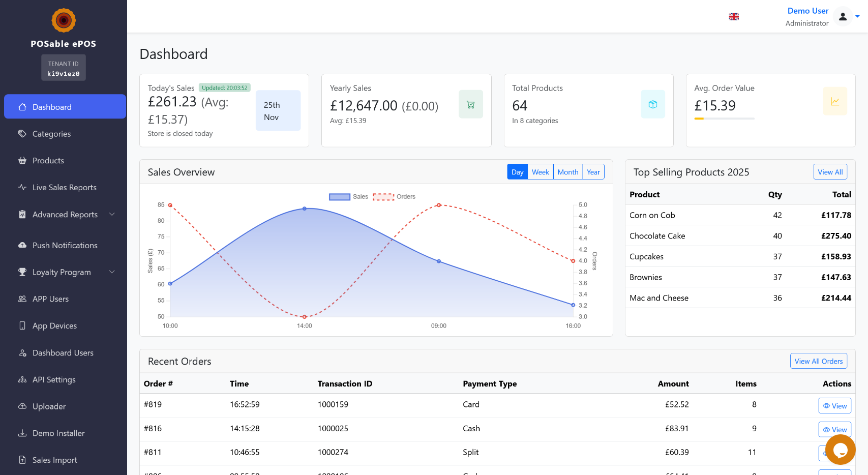The height and width of the screenshot is (475, 868).
Task: Click the POSable ePOS logo icon
Action: pos(64,20)
